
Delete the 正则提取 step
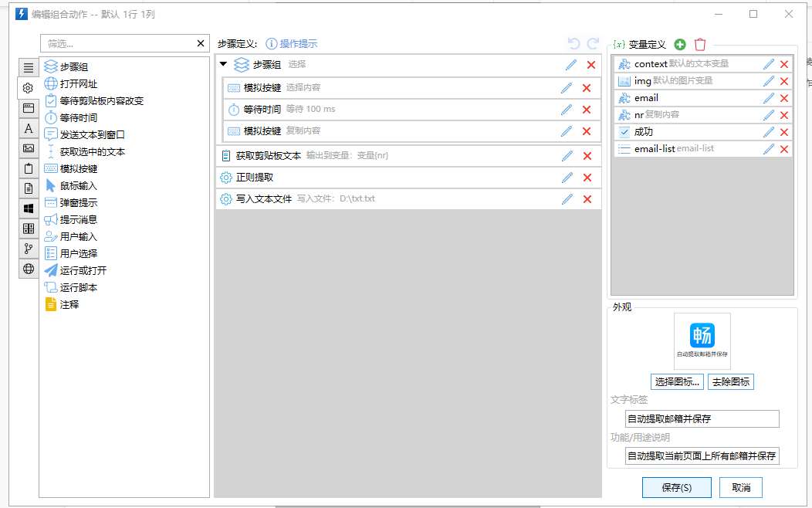pyautogui.click(x=587, y=178)
